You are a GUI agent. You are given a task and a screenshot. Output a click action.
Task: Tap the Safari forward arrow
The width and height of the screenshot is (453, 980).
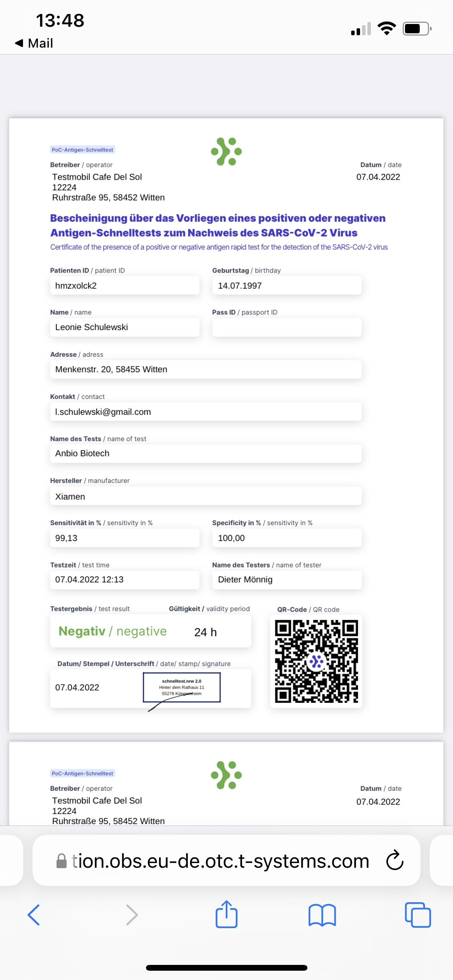coord(132,915)
